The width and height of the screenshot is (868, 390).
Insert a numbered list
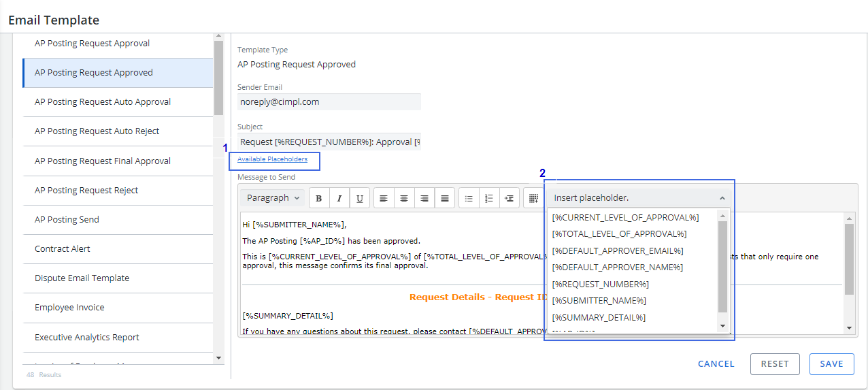489,199
